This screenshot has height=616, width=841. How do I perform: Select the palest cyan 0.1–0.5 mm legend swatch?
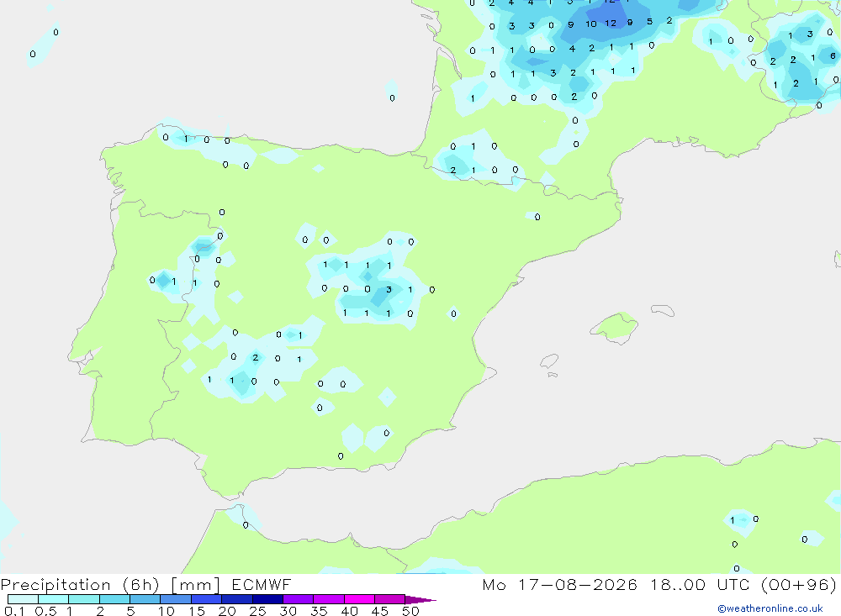[x=23, y=599]
